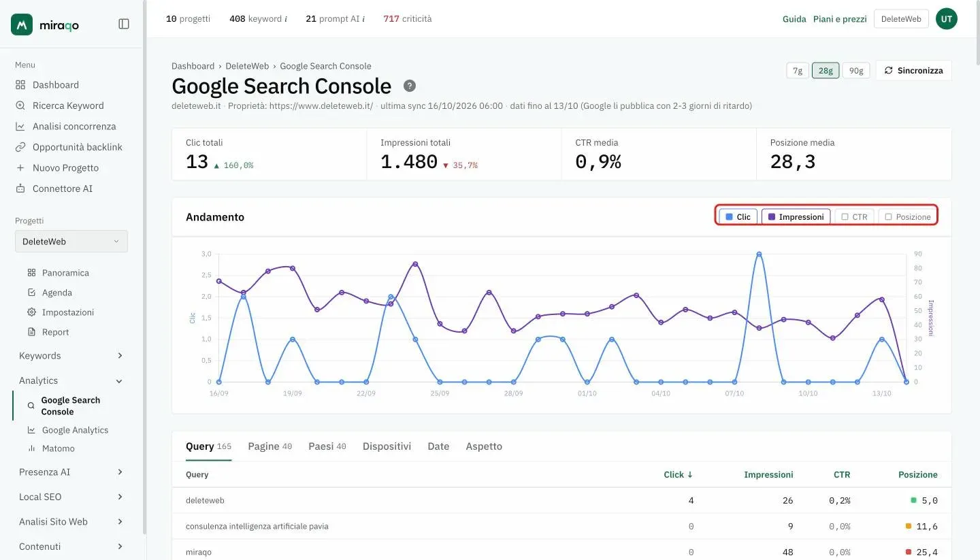This screenshot has width=980, height=560.
Task: Click the UT user avatar
Action: pyautogui.click(x=947, y=19)
